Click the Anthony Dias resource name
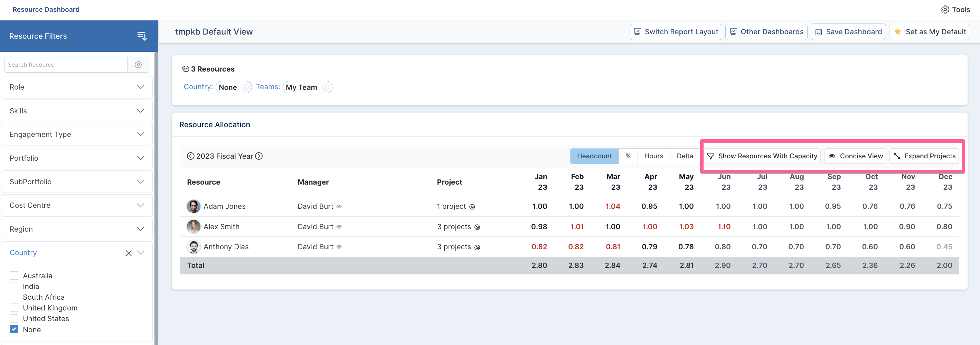 click(226, 247)
